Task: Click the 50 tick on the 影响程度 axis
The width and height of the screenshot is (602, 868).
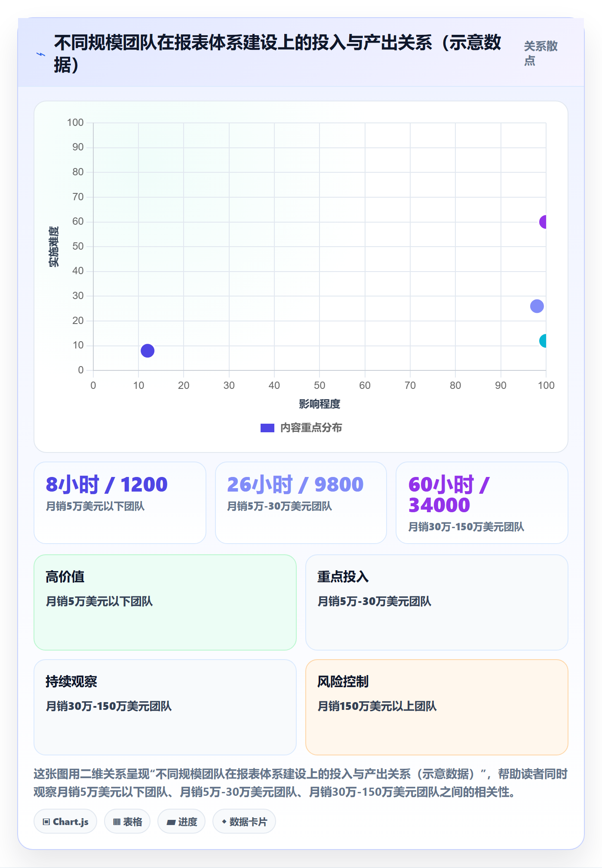Action: (319, 385)
